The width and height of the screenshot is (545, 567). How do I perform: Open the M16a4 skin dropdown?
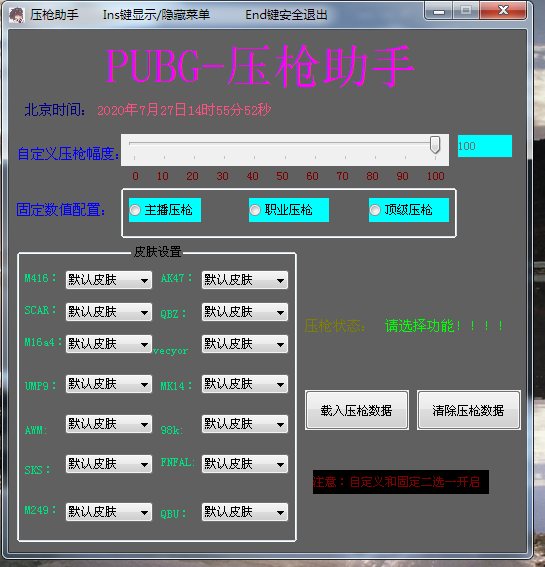pos(108,344)
